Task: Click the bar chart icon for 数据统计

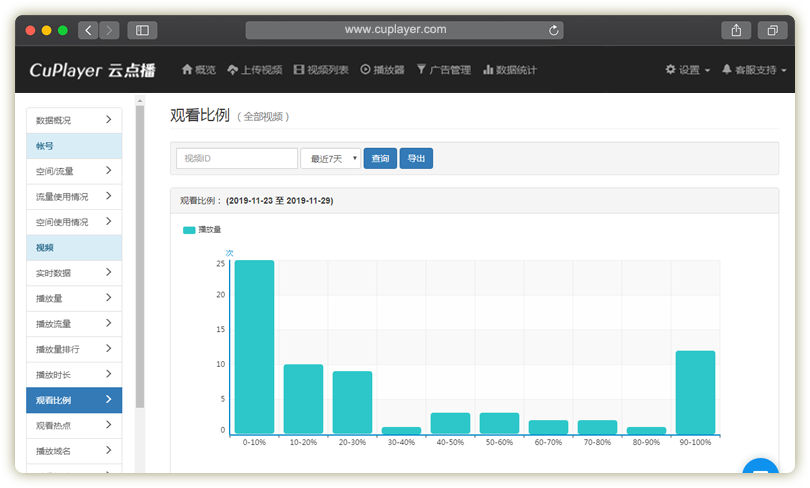Action: pyautogui.click(x=488, y=70)
